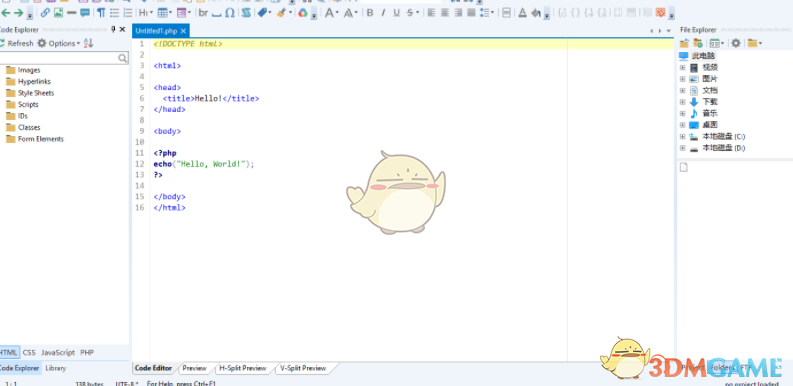
Task: Select the 下载 folder
Action: pyautogui.click(x=710, y=102)
